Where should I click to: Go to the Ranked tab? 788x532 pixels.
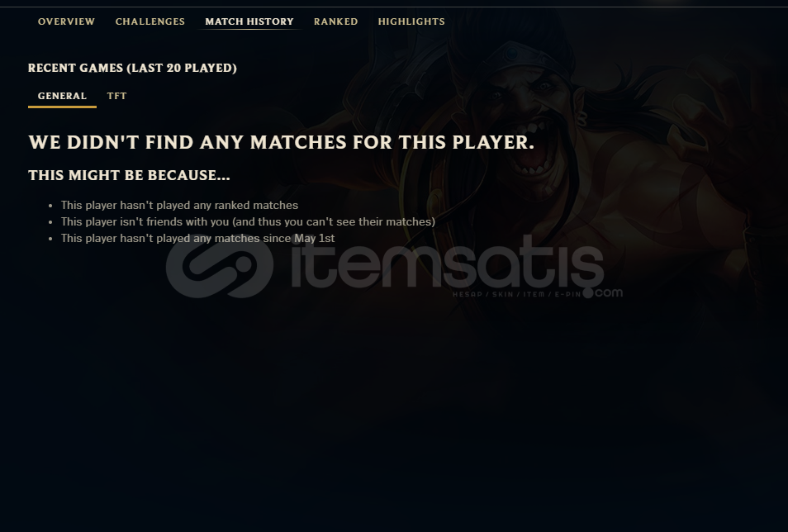click(335, 21)
